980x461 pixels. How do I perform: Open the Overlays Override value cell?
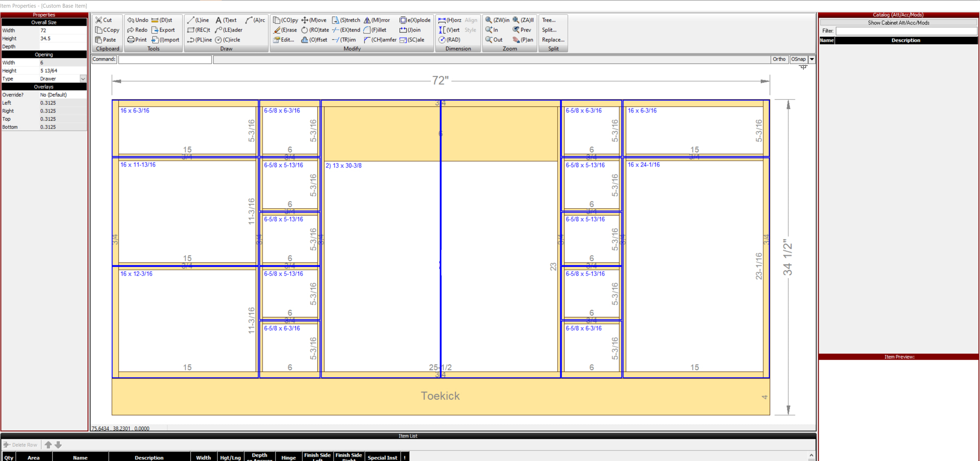click(x=63, y=94)
